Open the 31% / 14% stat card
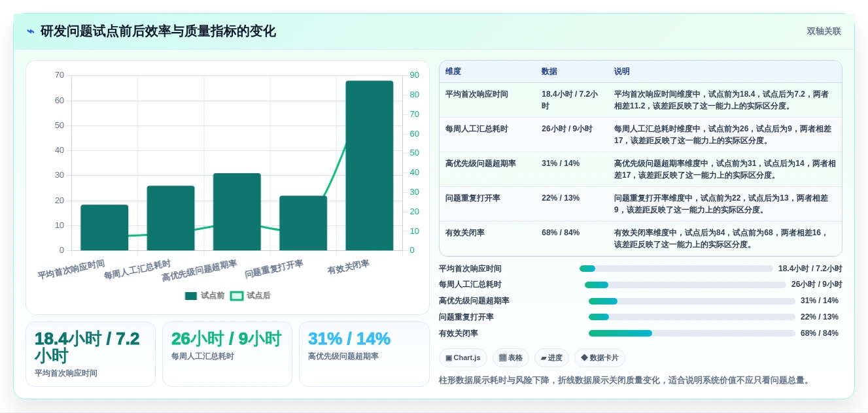Viewport: 868px width, 413px height. pyautogui.click(x=364, y=354)
